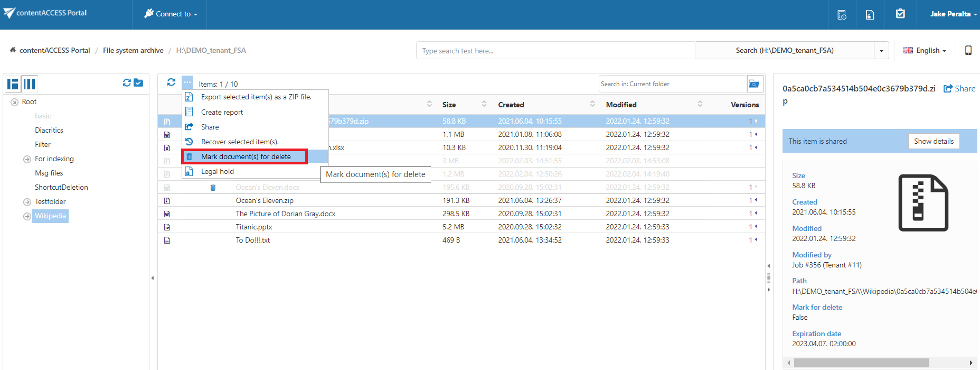This screenshot has width=980, height=370.
Task: Click the trash icon beside Ocean's Eleven.docx
Action: [x=213, y=188]
